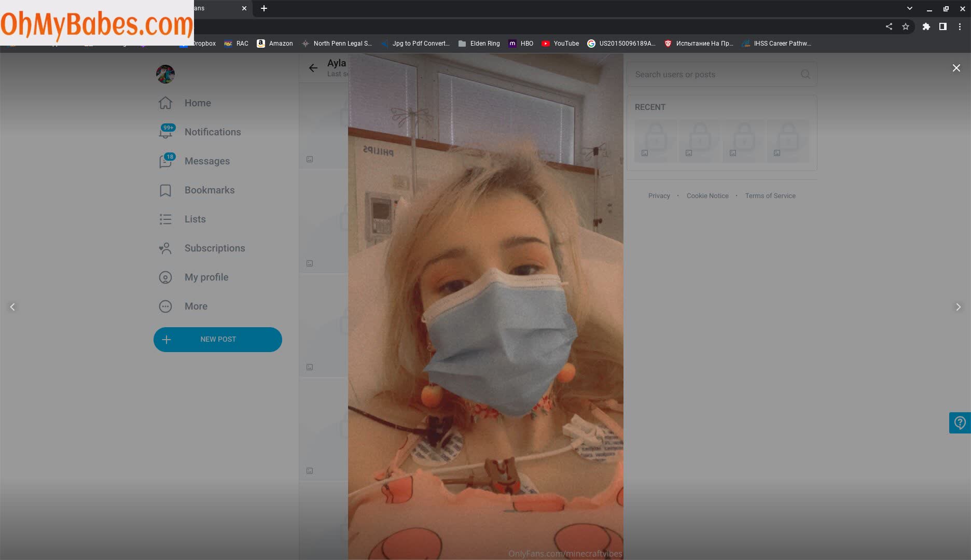This screenshot has height=560, width=971.
Task: Click the More ellipsis circle icon
Action: coord(165,306)
